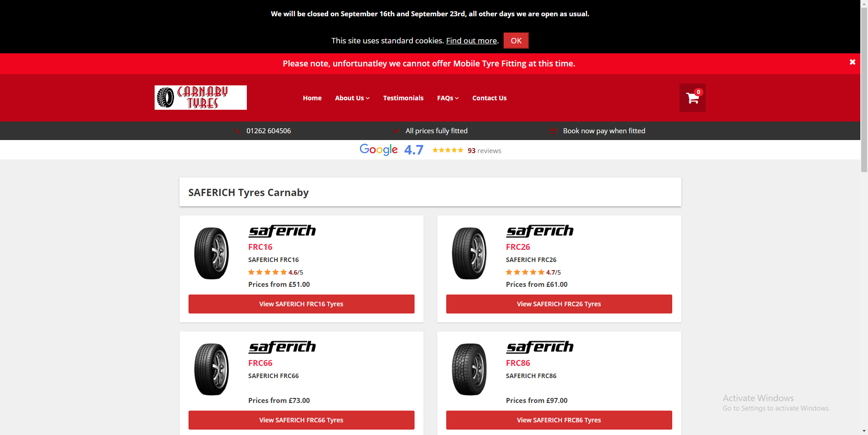The image size is (868, 435).
Task: View SAFERICH FRC86 Tyres
Action: pyautogui.click(x=559, y=420)
